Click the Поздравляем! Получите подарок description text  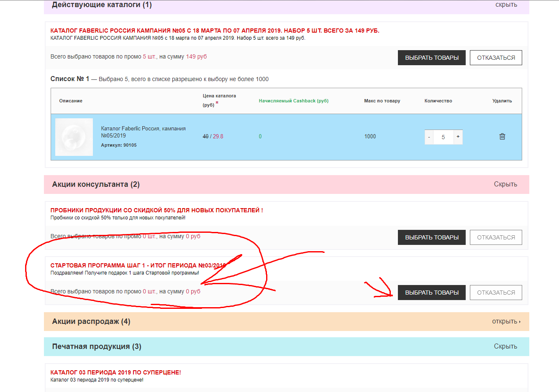click(x=125, y=273)
